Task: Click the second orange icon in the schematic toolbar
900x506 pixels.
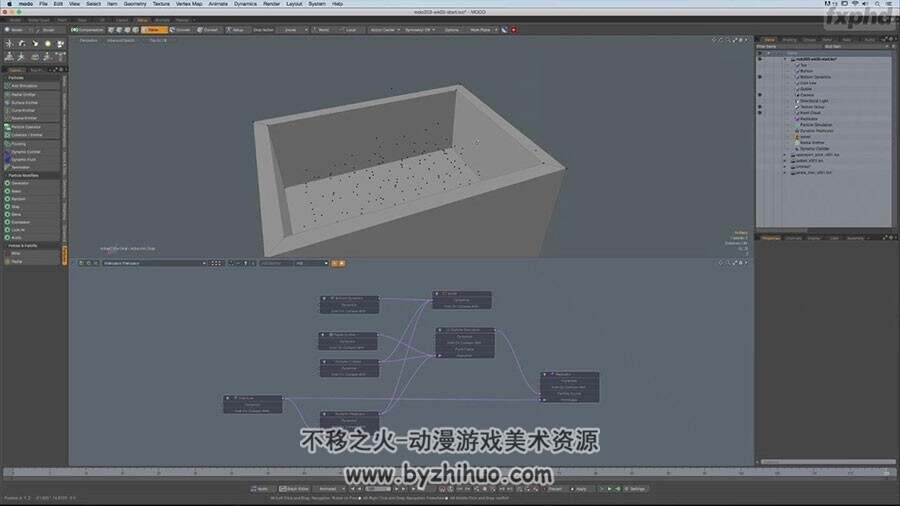Action: (x=342, y=263)
